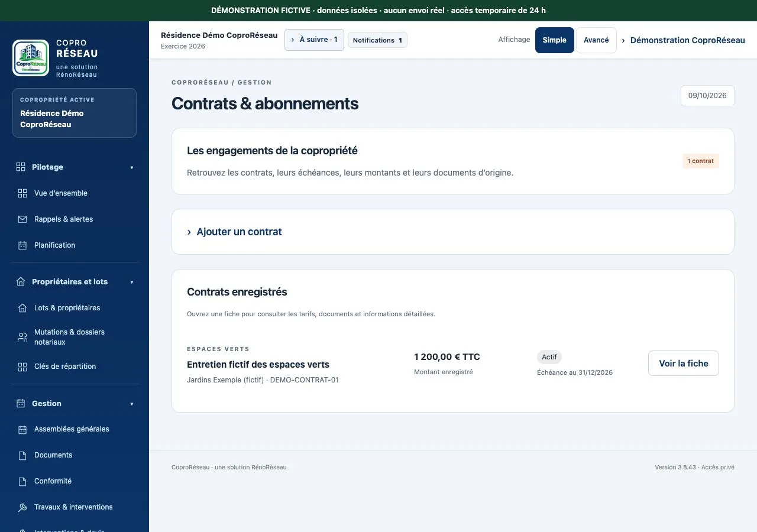Click the 1 contrat badge
The width and height of the screenshot is (757, 532).
(700, 161)
